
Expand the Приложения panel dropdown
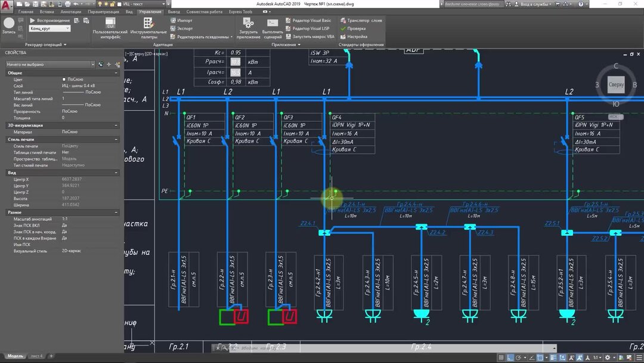286,44
